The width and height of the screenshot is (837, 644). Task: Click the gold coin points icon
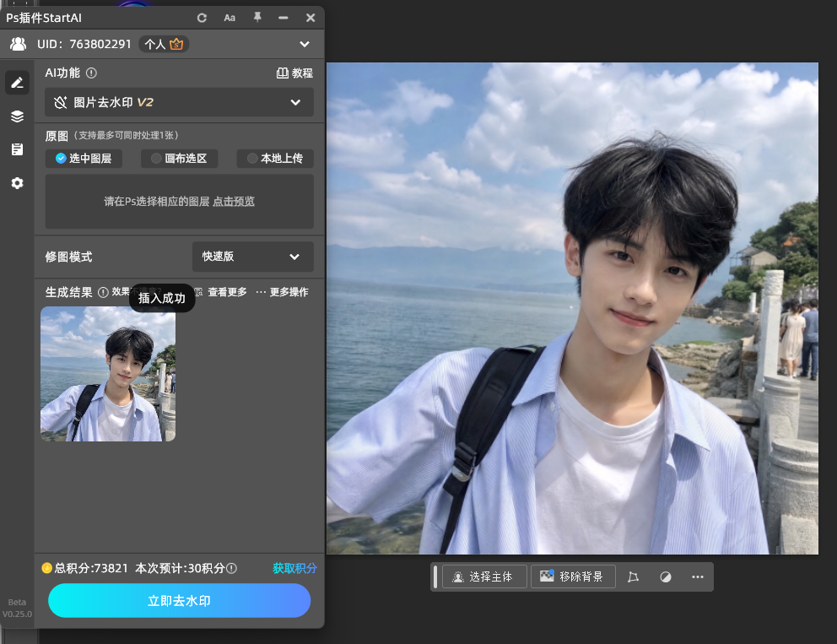[x=47, y=568]
